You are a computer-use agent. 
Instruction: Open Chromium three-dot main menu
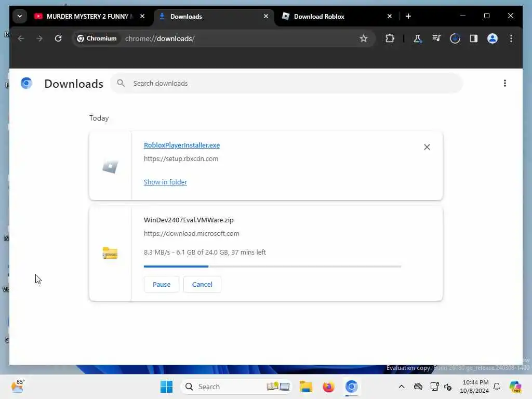[x=511, y=38]
